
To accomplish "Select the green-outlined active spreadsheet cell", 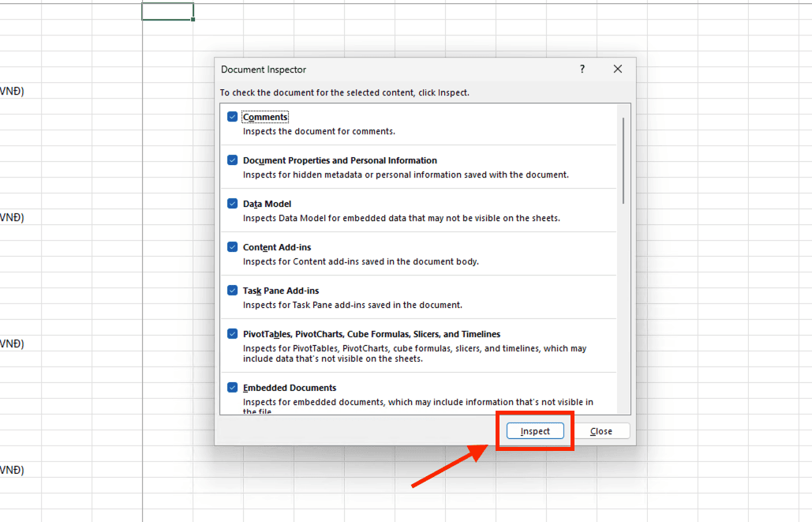I will (167, 12).
